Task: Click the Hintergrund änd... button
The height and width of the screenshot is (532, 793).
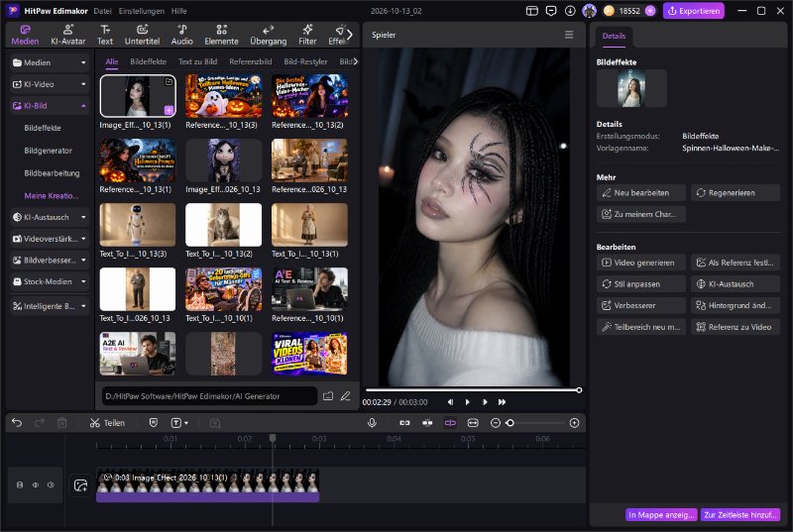Action: point(736,305)
